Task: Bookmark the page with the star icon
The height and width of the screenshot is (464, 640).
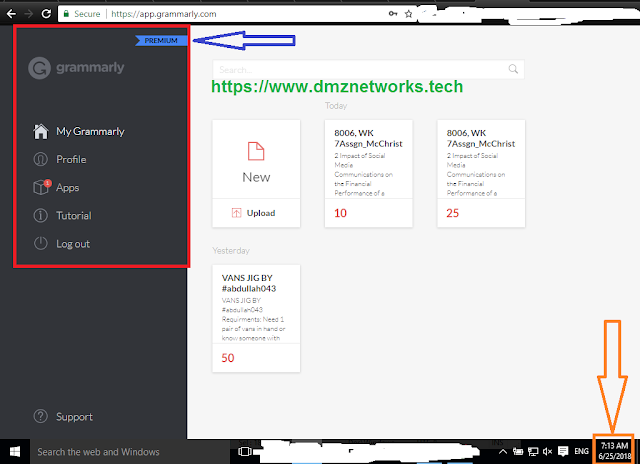Action: pos(408,14)
